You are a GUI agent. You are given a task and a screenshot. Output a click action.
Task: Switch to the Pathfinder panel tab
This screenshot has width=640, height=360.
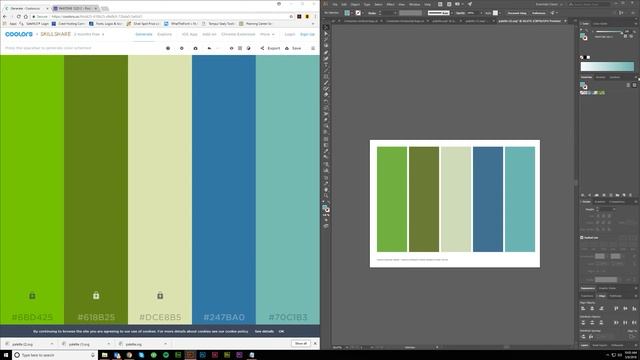point(616,296)
